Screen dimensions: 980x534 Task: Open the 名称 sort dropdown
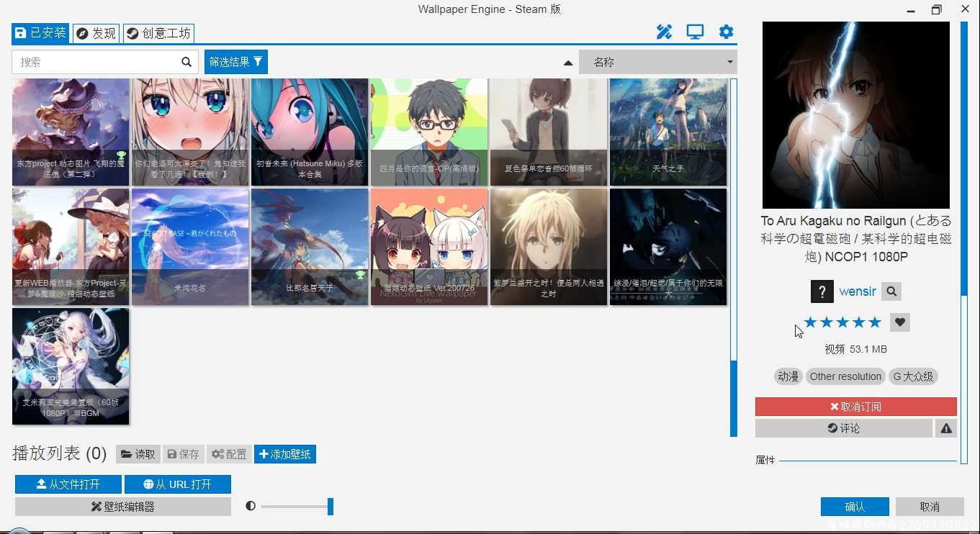[658, 62]
